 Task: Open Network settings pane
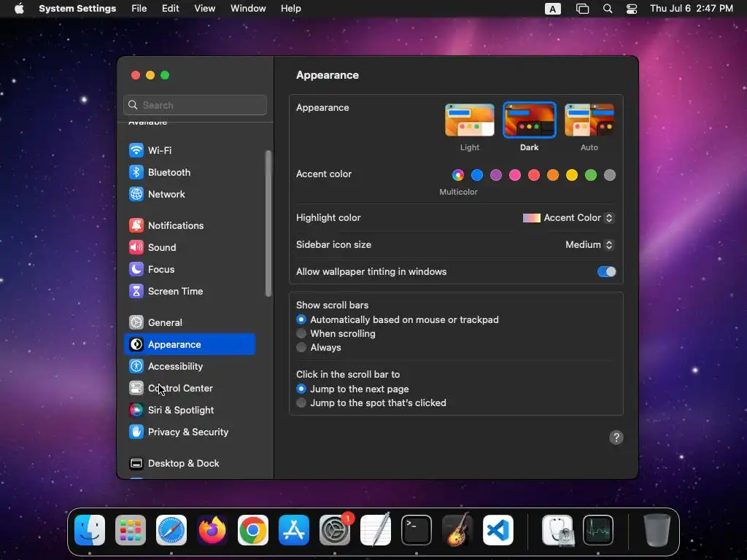(190, 194)
